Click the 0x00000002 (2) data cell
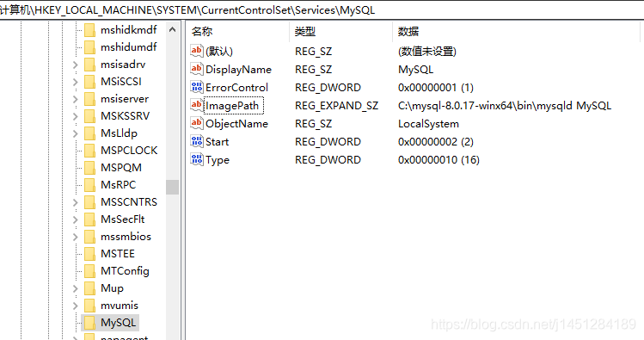 click(x=436, y=142)
